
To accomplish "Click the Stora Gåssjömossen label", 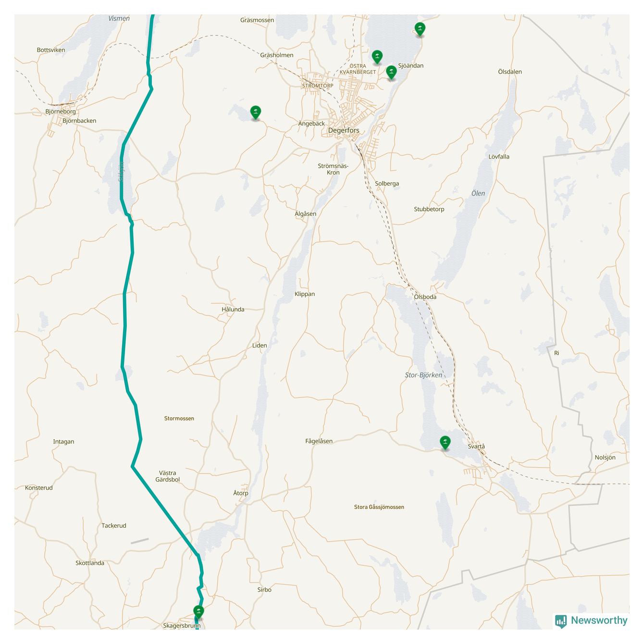I will [x=379, y=507].
